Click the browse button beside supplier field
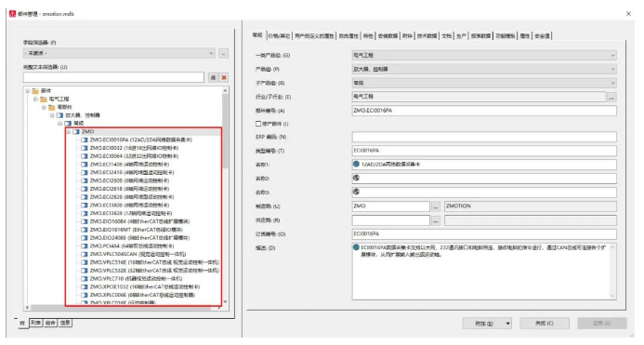Viewport: 644px width, 345px height. pyautogui.click(x=436, y=220)
